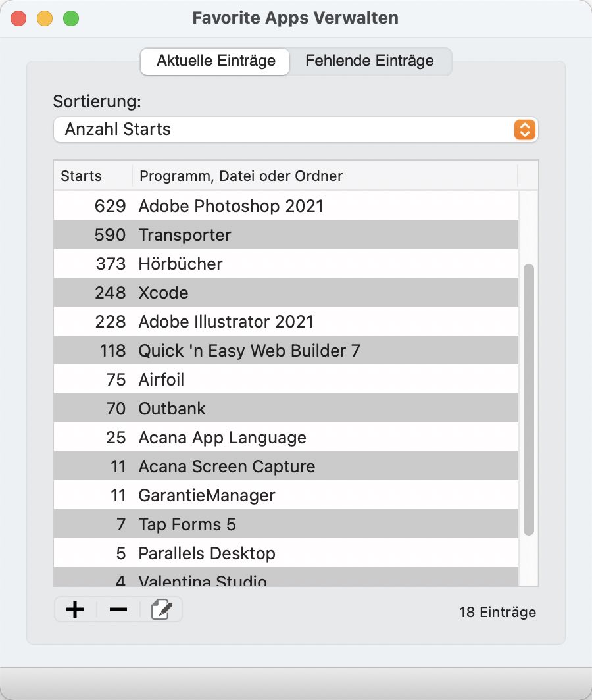592x700 pixels.
Task: Click the Programm, Datei oder Ordner column header
Action: pos(325,176)
